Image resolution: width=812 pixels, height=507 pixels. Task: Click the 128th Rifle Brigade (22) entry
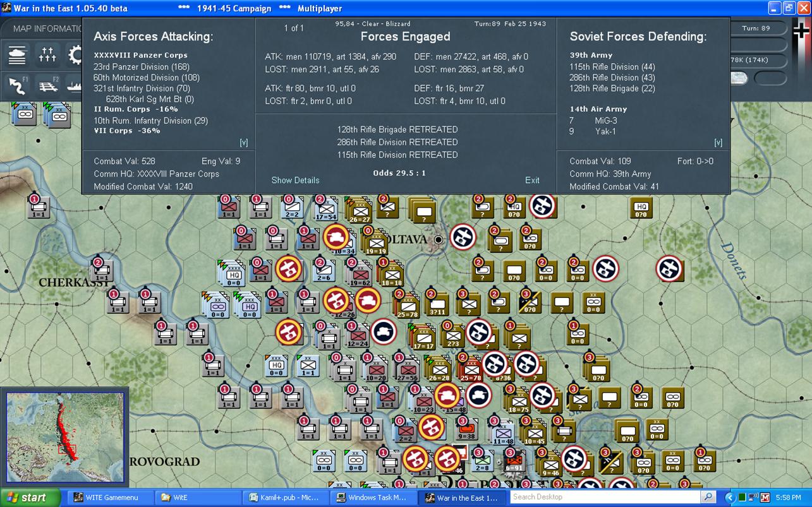click(x=612, y=88)
